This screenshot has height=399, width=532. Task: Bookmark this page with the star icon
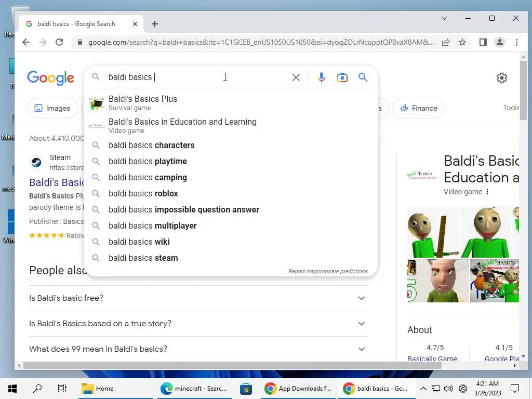point(462,42)
